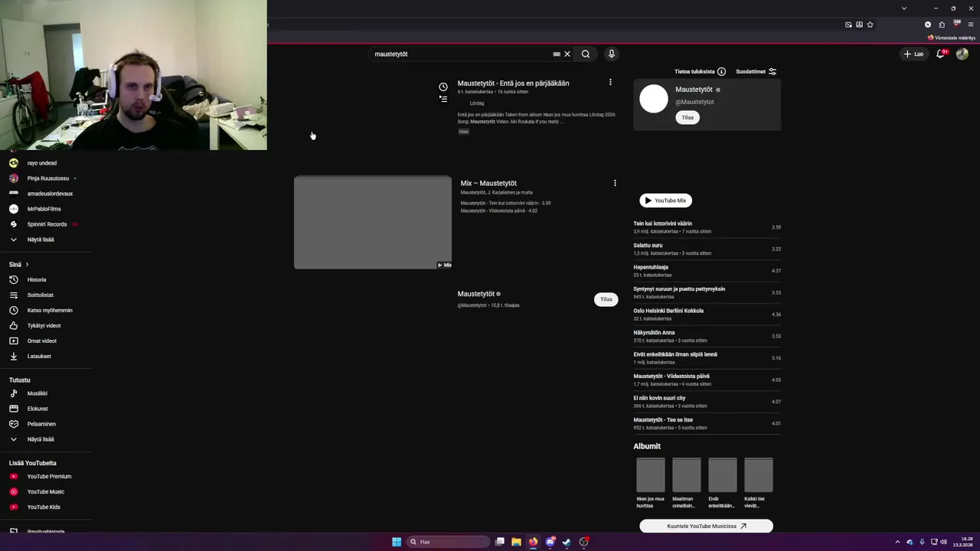Click the magnifying glass search button
Image resolution: width=980 pixels, height=551 pixels.
point(586,54)
